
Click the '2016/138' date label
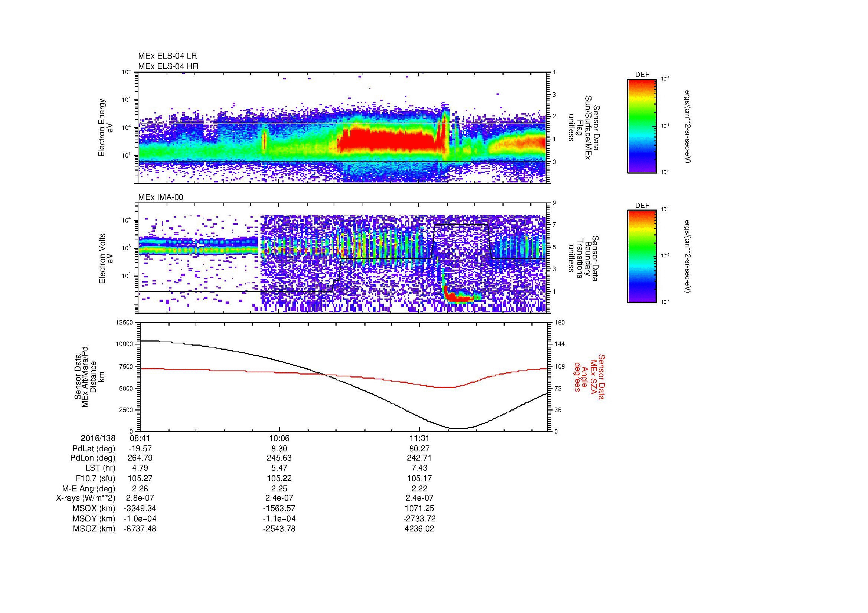pyautogui.click(x=98, y=438)
